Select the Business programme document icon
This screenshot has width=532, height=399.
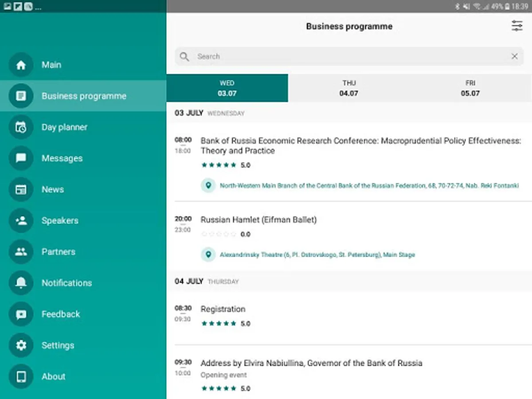(21, 96)
